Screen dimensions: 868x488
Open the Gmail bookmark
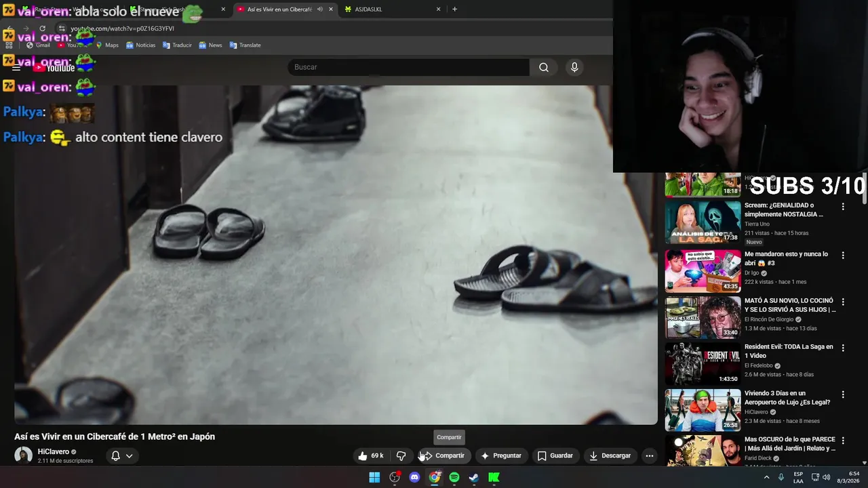38,45
